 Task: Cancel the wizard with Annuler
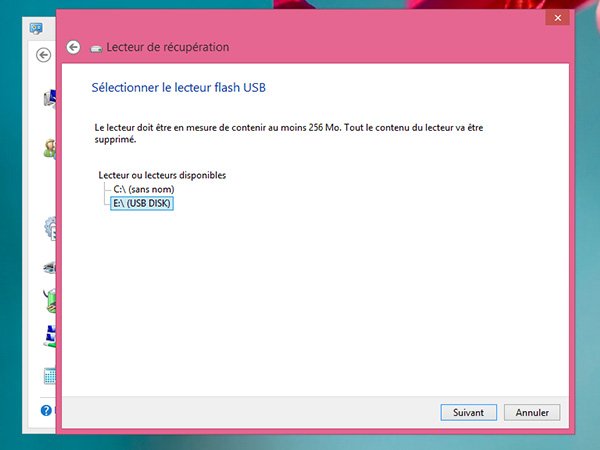coord(532,412)
